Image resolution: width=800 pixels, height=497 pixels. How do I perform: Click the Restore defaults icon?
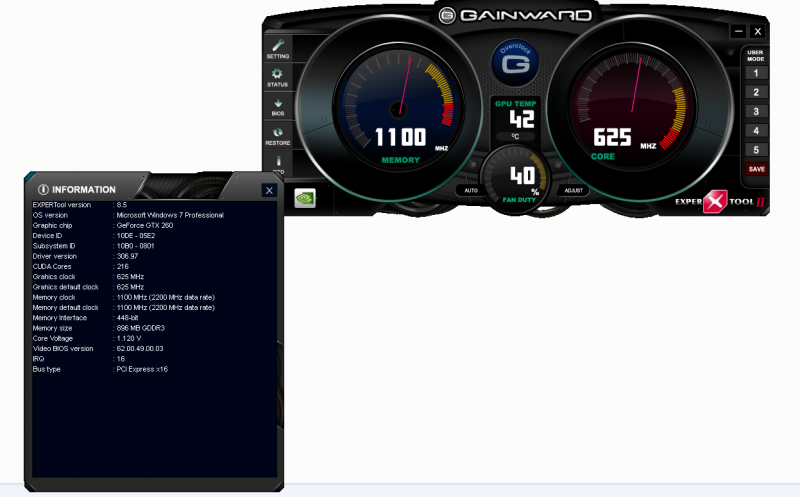tap(278, 135)
